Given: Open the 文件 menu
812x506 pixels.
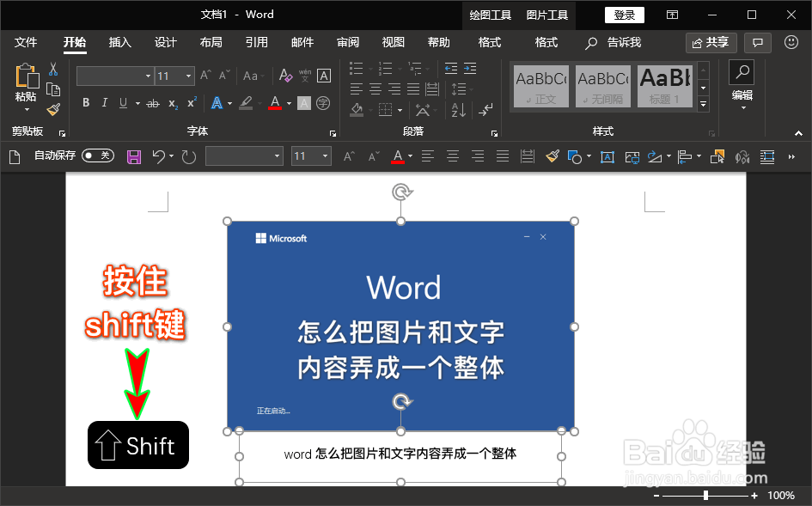Looking at the screenshot, I should point(26,42).
